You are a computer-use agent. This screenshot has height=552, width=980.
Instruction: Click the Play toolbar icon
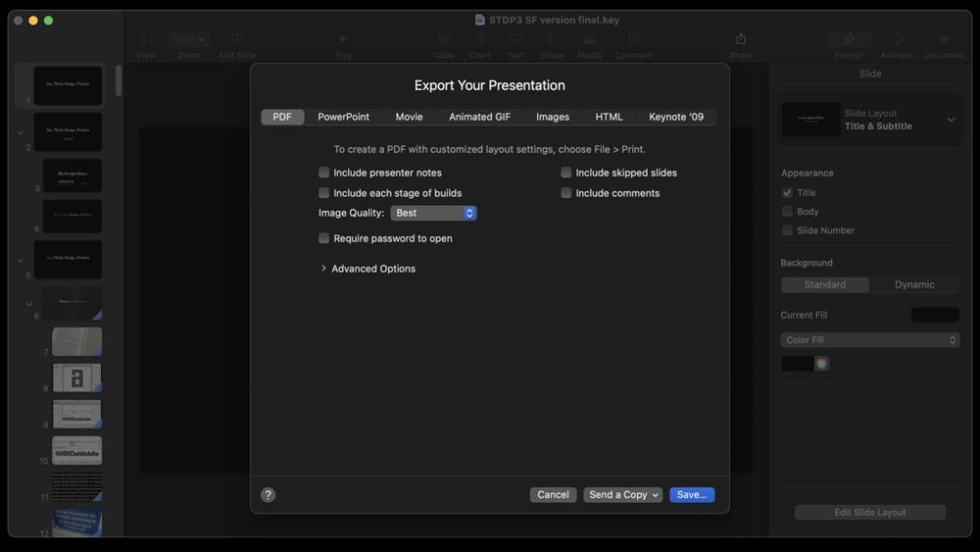click(343, 39)
